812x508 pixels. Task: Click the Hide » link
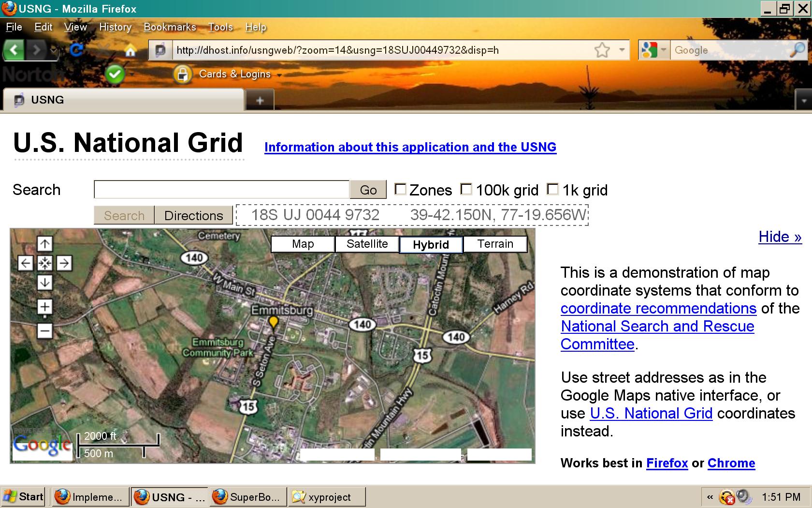pyautogui.click(x=780, y=237)
